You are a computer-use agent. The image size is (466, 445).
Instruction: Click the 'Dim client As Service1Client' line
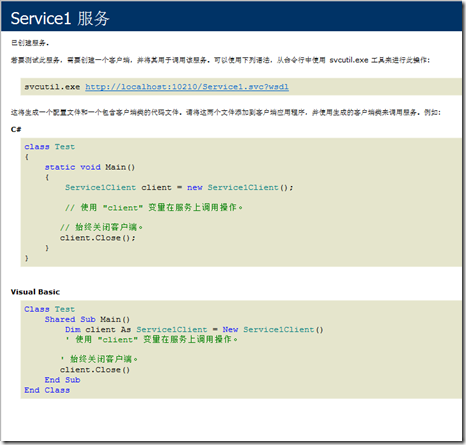pyautogui.click(x=194, y=330)
